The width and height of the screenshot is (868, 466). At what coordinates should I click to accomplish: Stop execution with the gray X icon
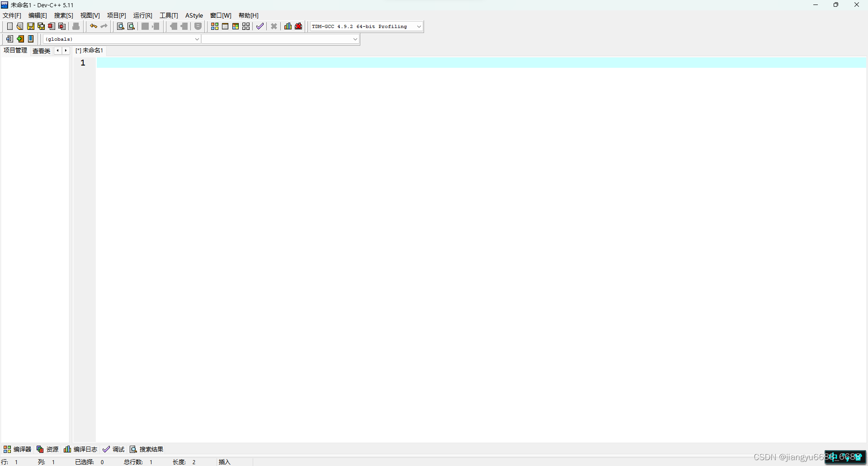pyautogui.click(x=274, y=26)
